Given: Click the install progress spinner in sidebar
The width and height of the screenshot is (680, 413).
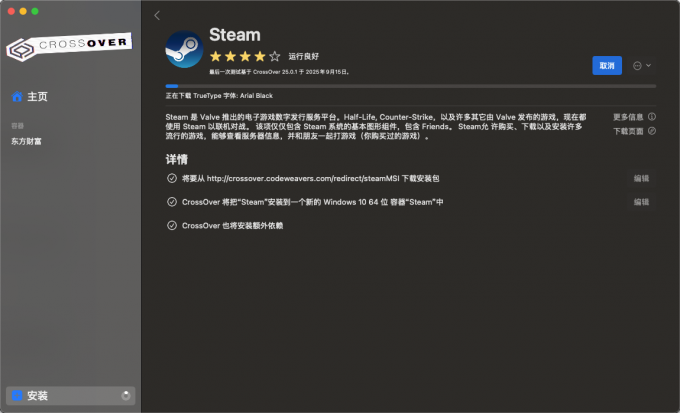Looking at the screenshot, I should coord(126,396).
